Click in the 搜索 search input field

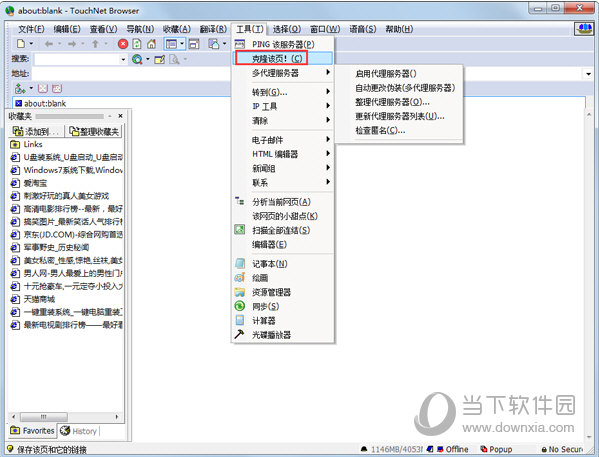[x=77, y=60]
